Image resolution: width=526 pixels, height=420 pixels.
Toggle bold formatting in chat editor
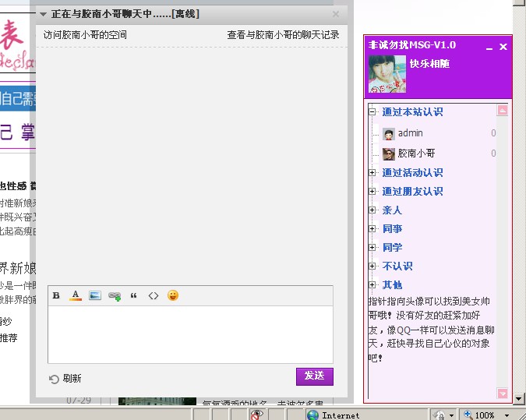coord(56,295)
